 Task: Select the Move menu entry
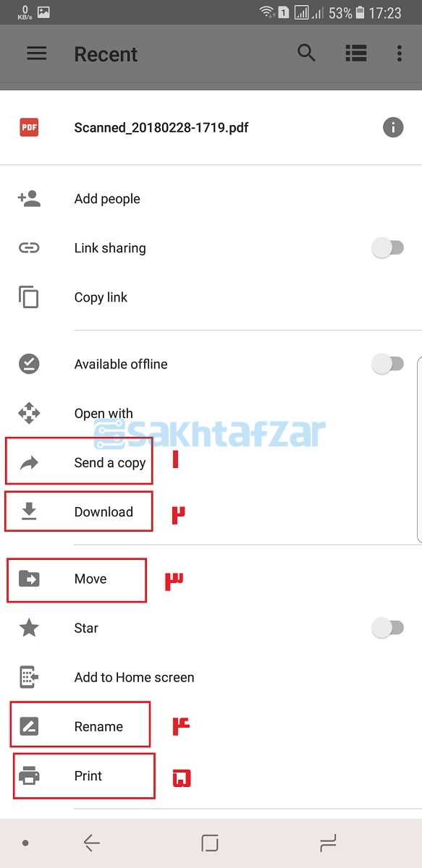(90, 579)
